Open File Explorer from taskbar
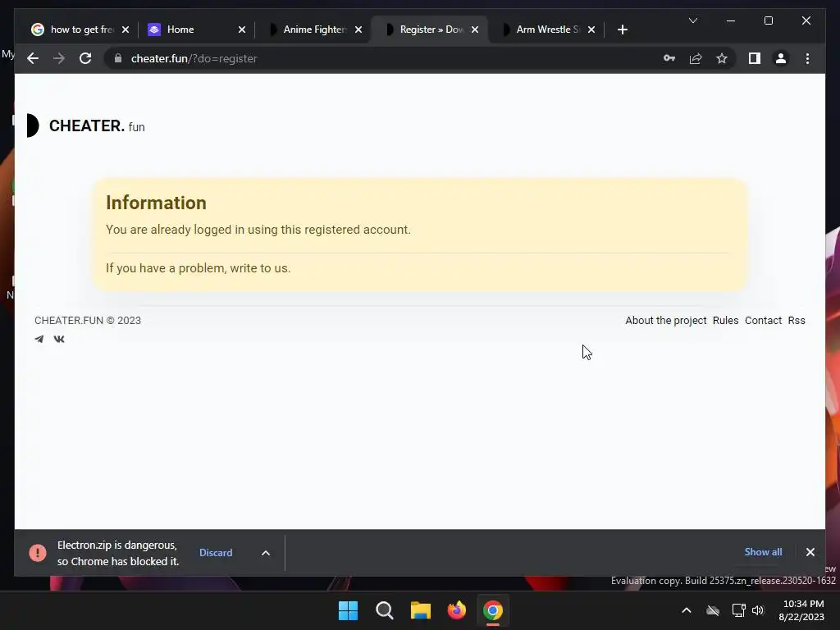Screen dimensions: 840x630 click(x=421, y=610)
